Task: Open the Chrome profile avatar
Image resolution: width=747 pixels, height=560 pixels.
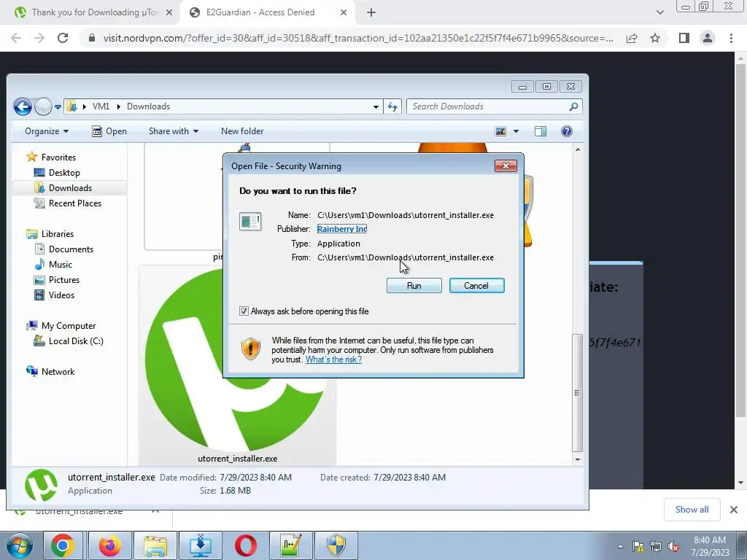Action: [x=708, y=38]
